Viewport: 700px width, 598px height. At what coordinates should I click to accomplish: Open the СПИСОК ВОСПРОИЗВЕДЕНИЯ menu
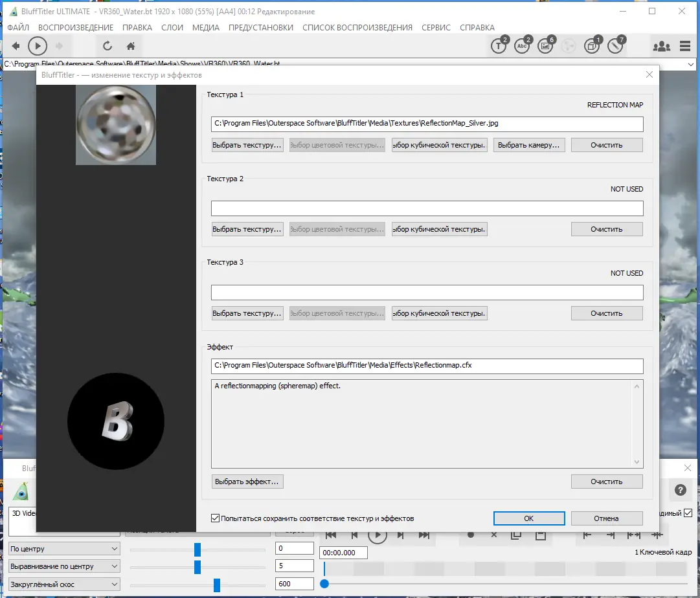click(x=357, y=28)
